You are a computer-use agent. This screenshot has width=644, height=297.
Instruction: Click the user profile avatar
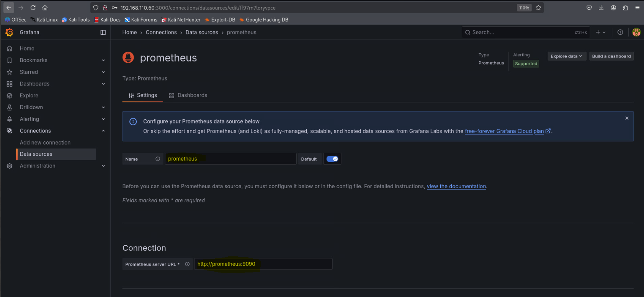pos(636,33)
